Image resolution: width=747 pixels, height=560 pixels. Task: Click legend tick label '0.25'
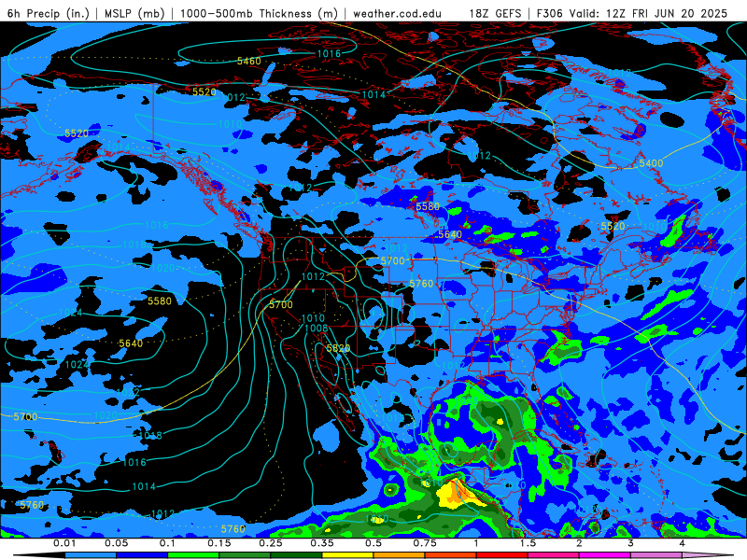(x=271, y=543)
